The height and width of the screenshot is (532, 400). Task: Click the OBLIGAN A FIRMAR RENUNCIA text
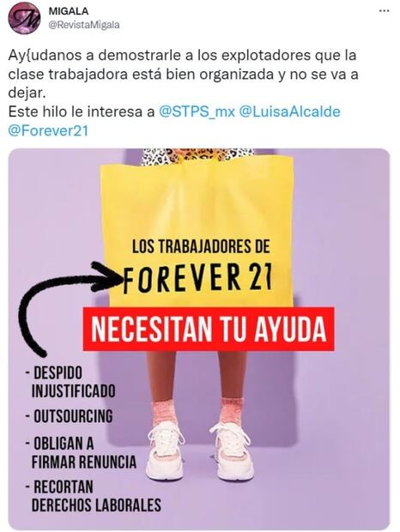[x=81, y=452]
